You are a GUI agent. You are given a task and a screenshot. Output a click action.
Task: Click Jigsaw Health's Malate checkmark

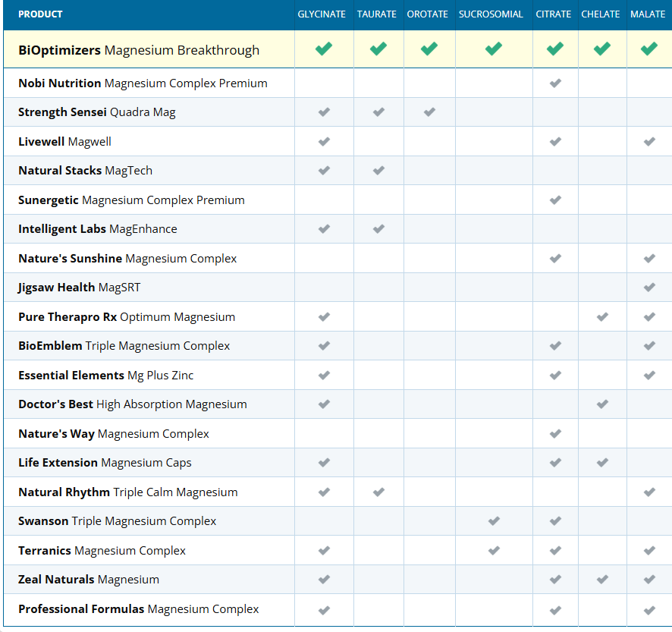tap(648, 288)
